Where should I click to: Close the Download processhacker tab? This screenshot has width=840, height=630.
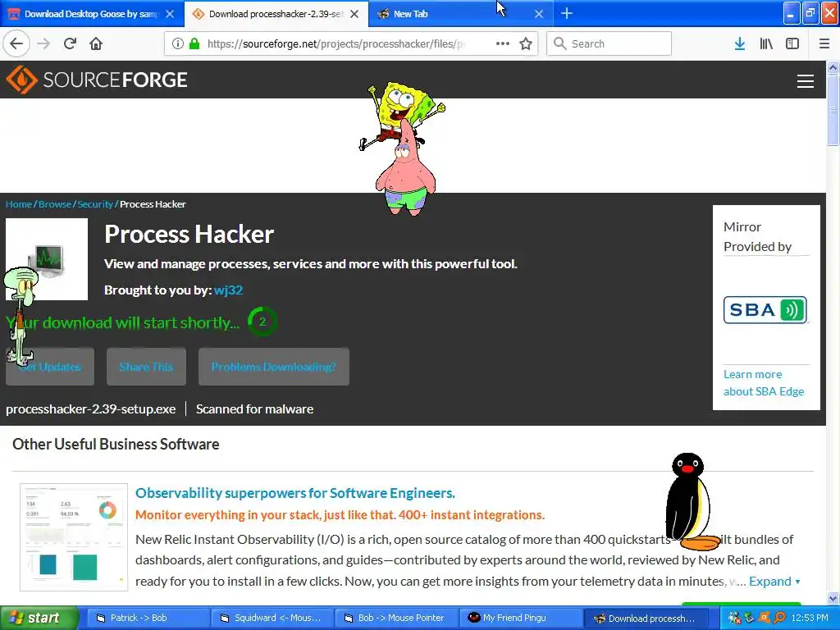point(354,14)
